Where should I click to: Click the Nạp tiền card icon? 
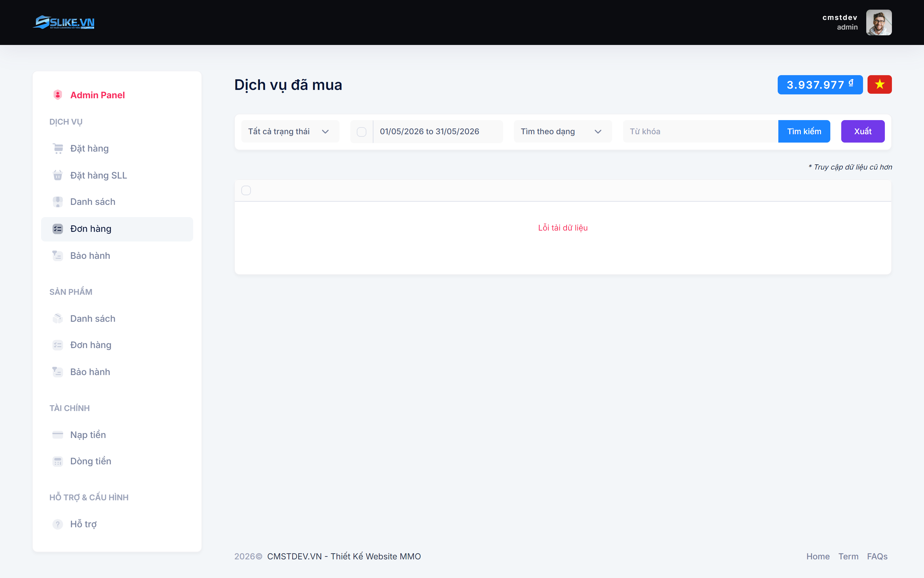click(58, 435)
